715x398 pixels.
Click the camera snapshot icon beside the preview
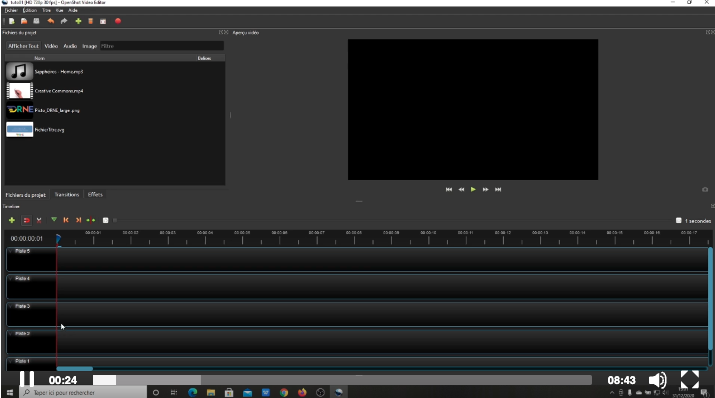tap(705, 189)
